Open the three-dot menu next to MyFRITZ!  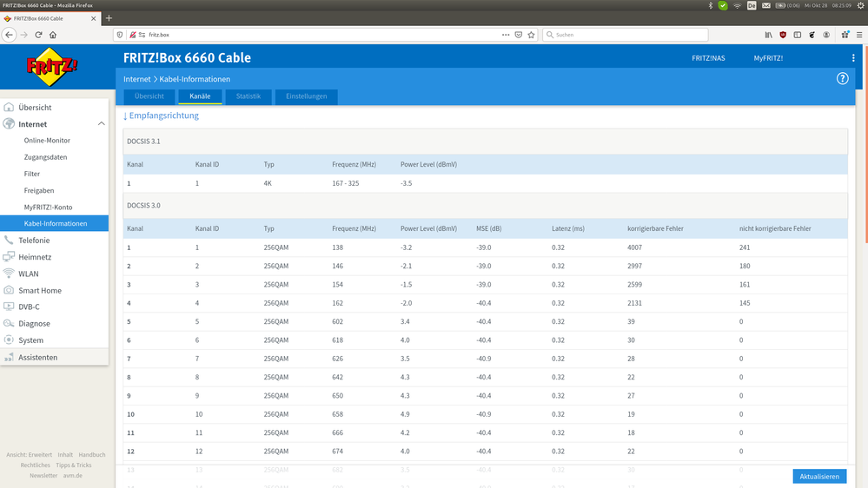[853, 58]
